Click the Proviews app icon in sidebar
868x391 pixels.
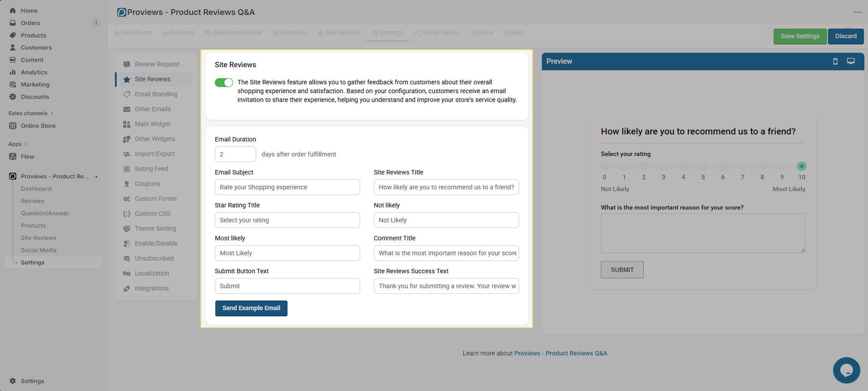[x=12, y=176]
